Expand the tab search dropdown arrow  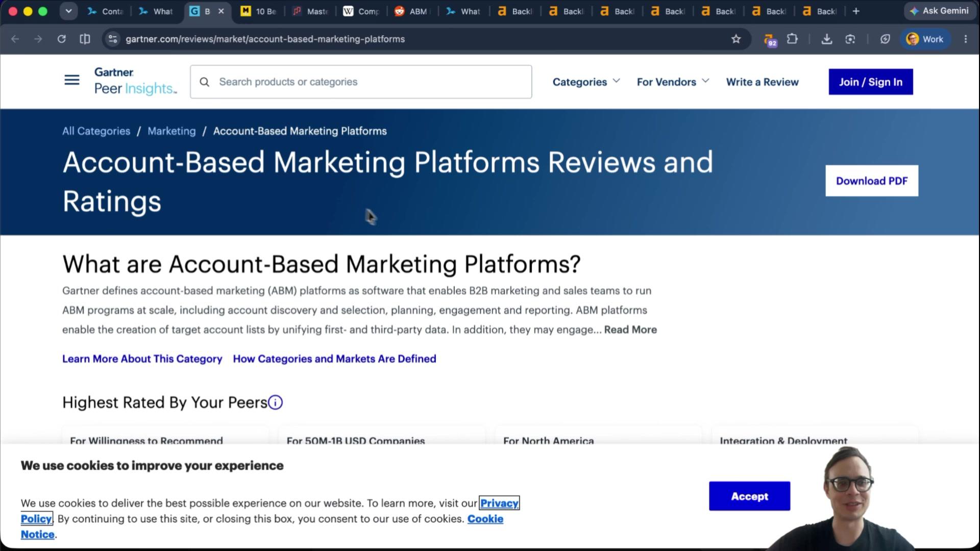68,11
